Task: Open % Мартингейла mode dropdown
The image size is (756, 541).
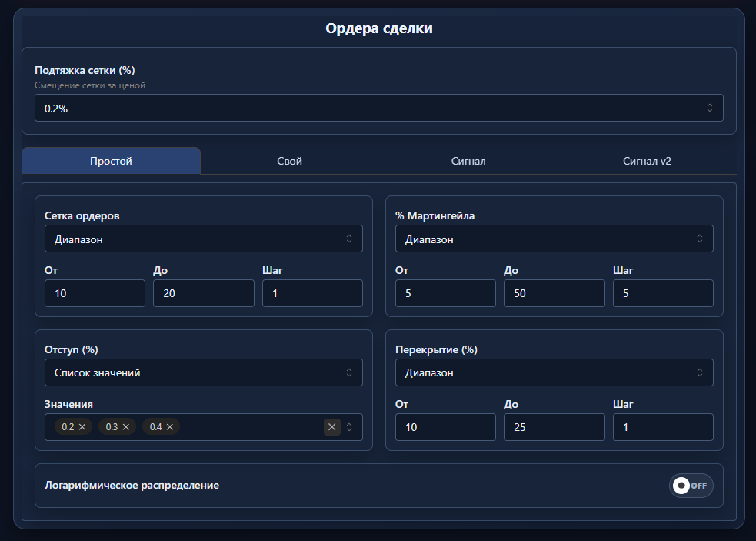Action: [x=554, y=239]
